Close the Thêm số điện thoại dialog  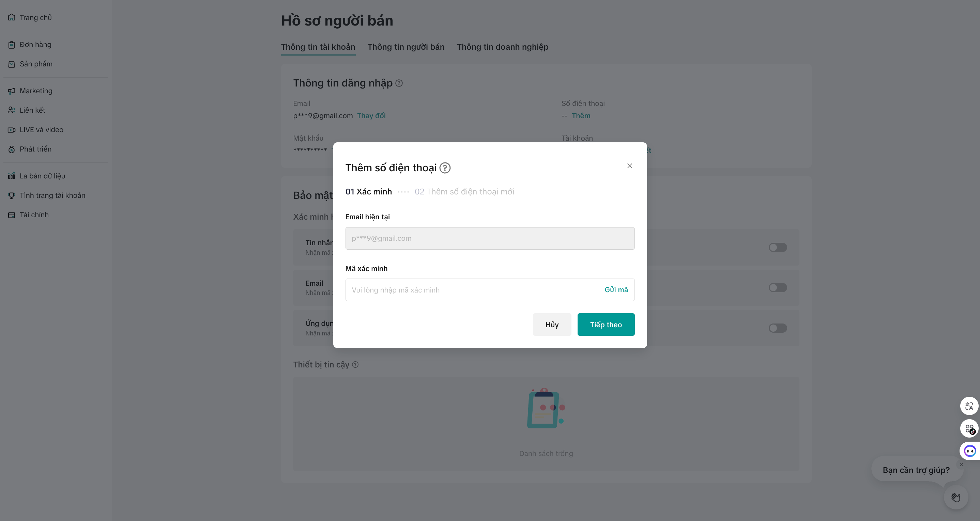pyautogui.click(x=630, y=166)
